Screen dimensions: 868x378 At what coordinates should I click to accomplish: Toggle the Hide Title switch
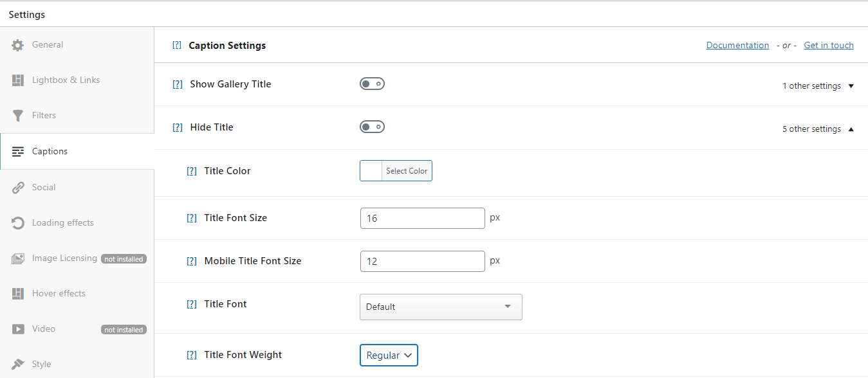tap(372, 127)
